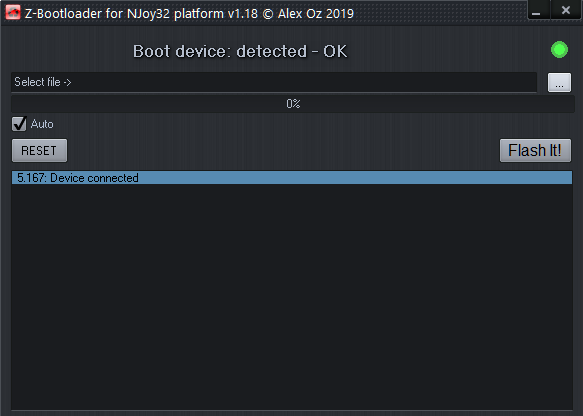
Task: Click the "Auto" checkbox label text
Action: coord(42,124)
